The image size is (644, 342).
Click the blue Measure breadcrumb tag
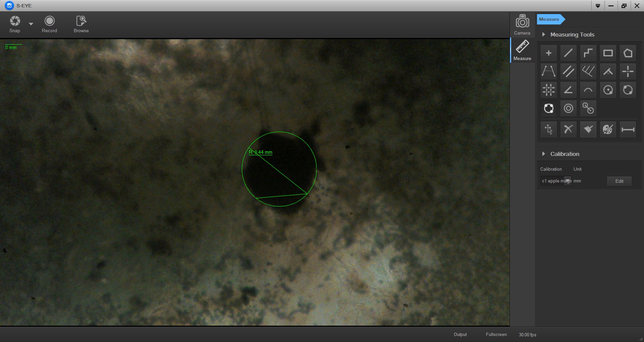pyautogui.click(x=551, y=19)
